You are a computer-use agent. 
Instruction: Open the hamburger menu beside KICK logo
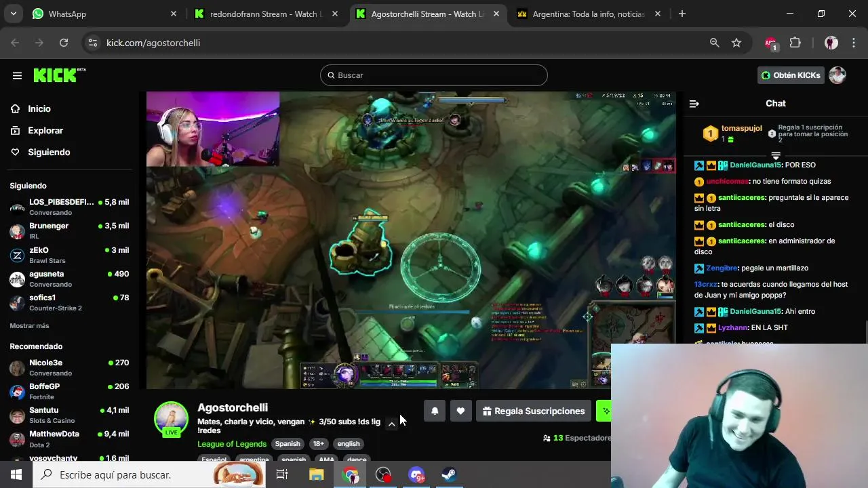point(17,75)
